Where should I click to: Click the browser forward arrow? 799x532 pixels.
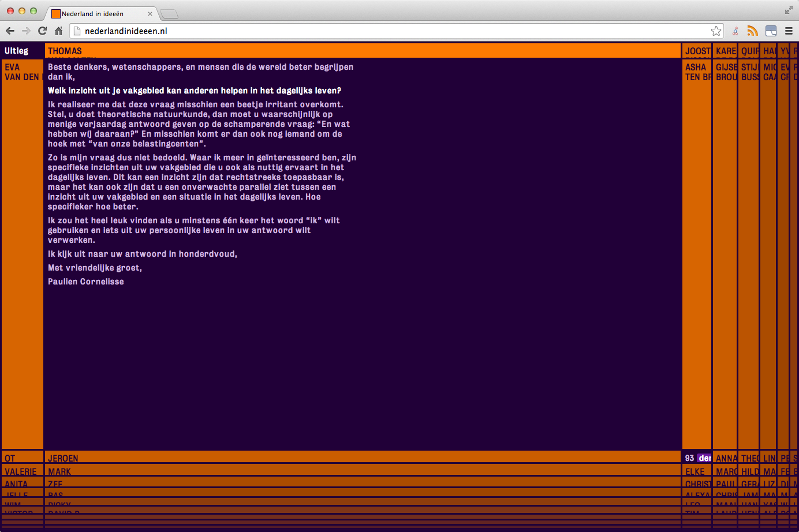coord(26,31)
